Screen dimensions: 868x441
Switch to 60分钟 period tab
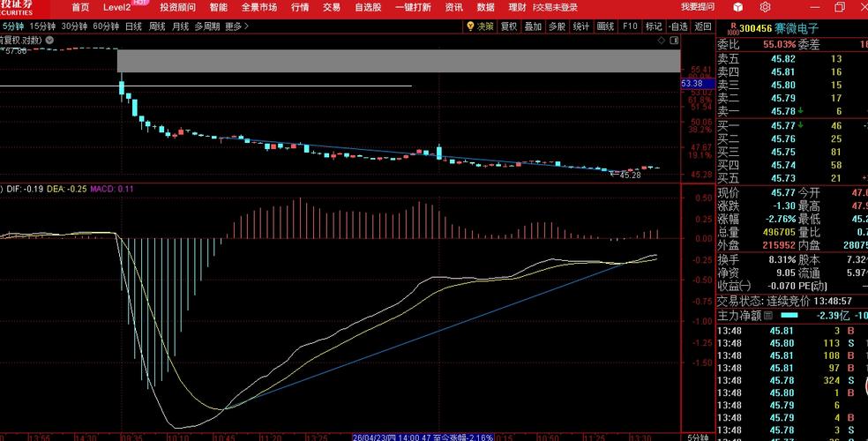click(106, 26)
